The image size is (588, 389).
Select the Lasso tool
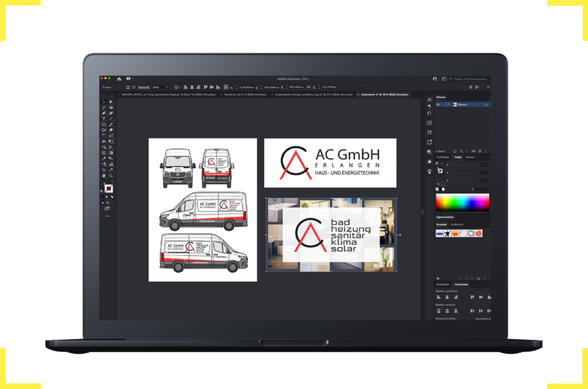[111, 107]
